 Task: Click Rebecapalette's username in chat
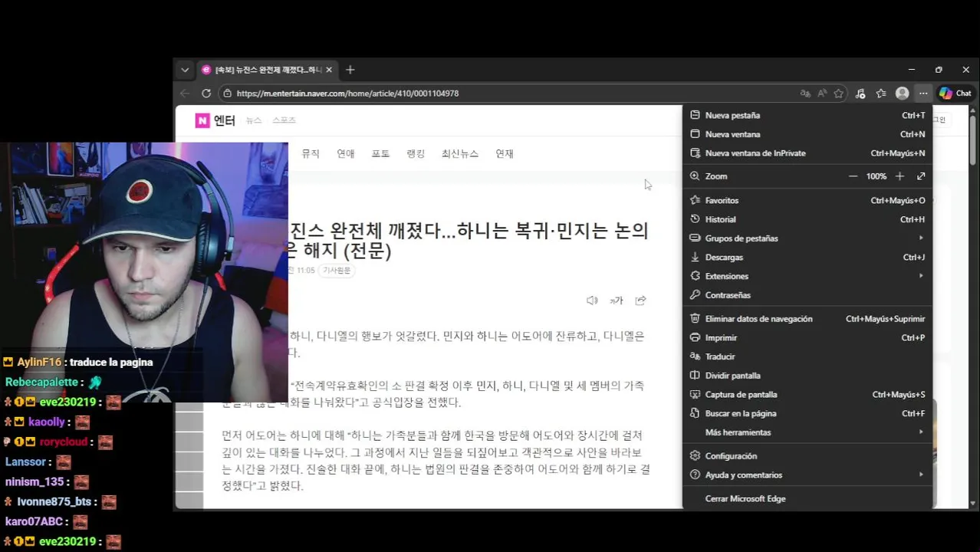[42, 382]
